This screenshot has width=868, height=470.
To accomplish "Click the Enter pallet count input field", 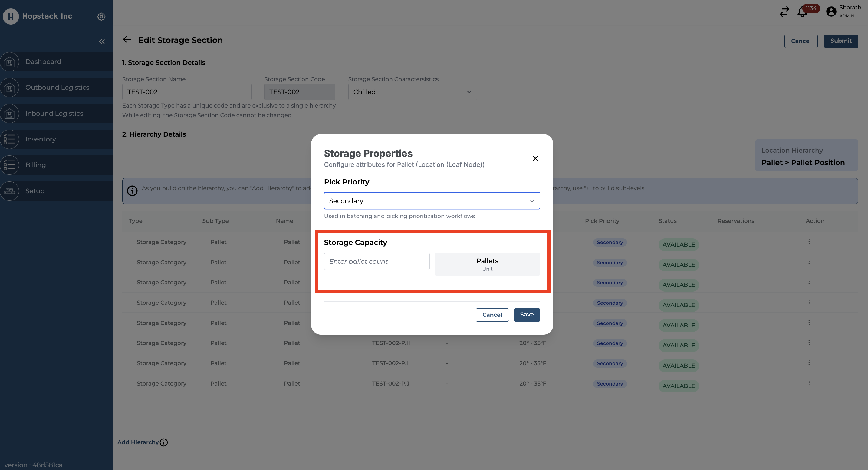I will 376,261.
